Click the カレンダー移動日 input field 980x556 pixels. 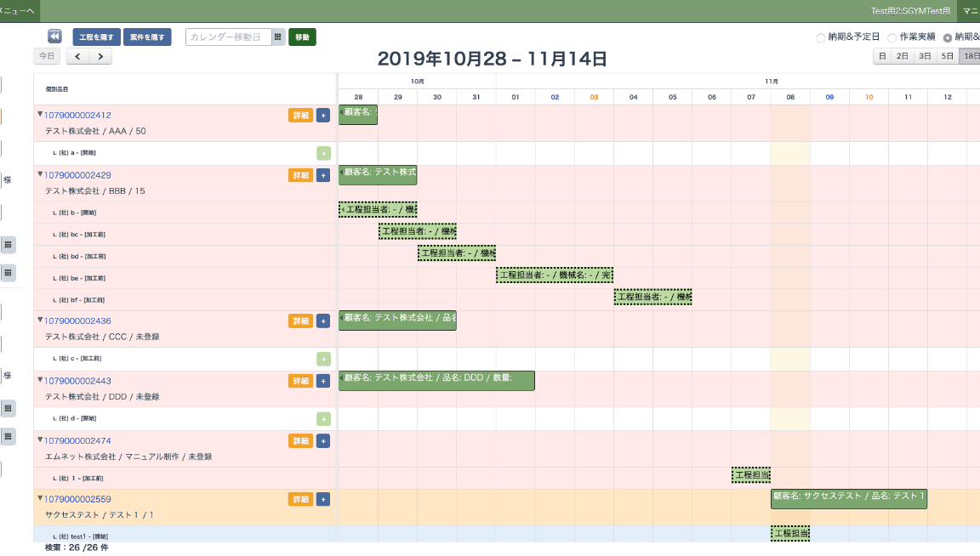[228, 37]
